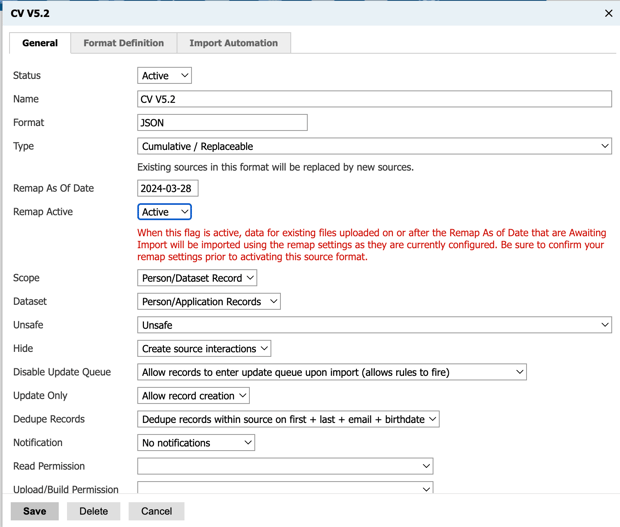Open the Remap Active dropdown
This screenshot has height=527, width=620.
click(x=164, y=212)
